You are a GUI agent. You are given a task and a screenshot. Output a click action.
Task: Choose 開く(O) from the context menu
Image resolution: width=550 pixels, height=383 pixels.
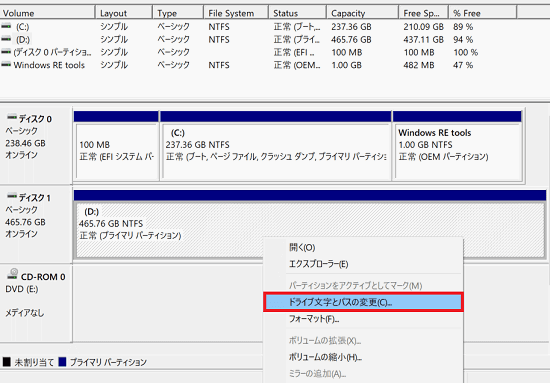363,248
